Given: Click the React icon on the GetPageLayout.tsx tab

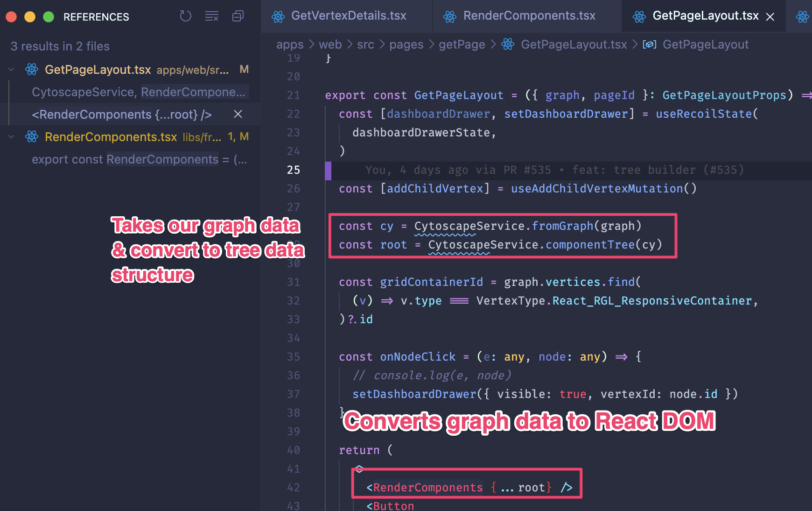Looking at the screenshot, I should click(x=638, y=15).
